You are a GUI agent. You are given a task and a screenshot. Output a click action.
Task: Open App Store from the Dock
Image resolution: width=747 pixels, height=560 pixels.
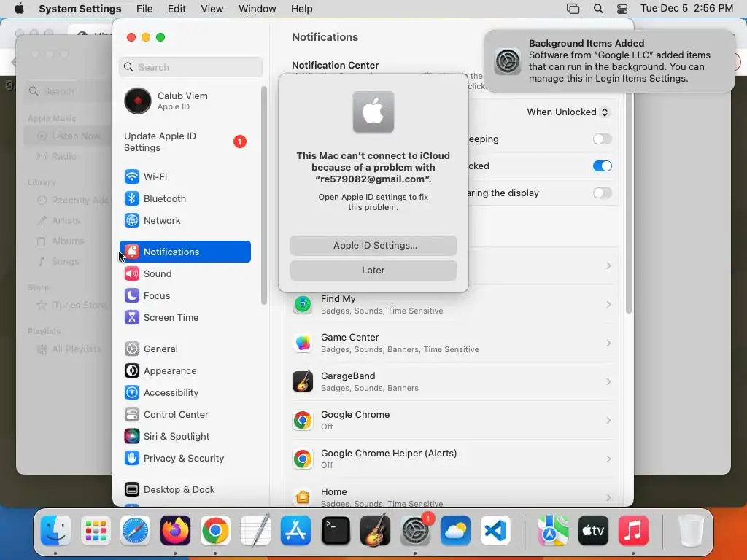coord(295,531)
